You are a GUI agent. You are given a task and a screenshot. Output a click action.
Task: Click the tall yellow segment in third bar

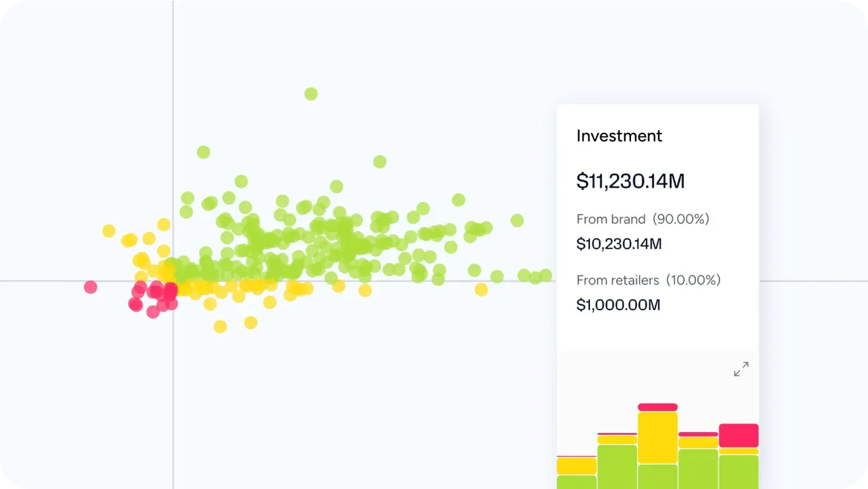pyautogui.click(x=657, y=437)
